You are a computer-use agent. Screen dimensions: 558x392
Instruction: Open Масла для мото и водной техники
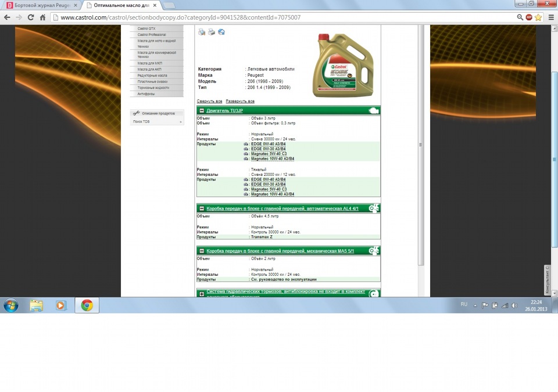pyautogui.click(x=156, y=44)
